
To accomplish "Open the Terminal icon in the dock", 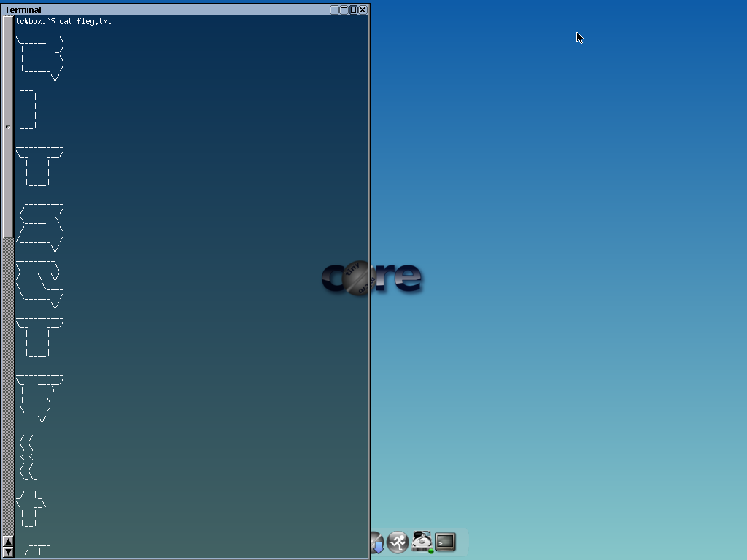I will click(445, 542).
